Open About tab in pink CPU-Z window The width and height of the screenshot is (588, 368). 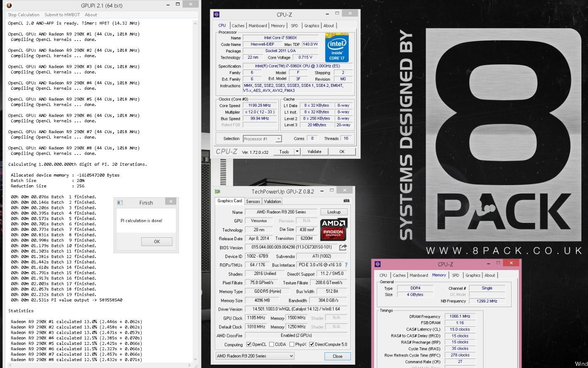(x=490, y=275)
